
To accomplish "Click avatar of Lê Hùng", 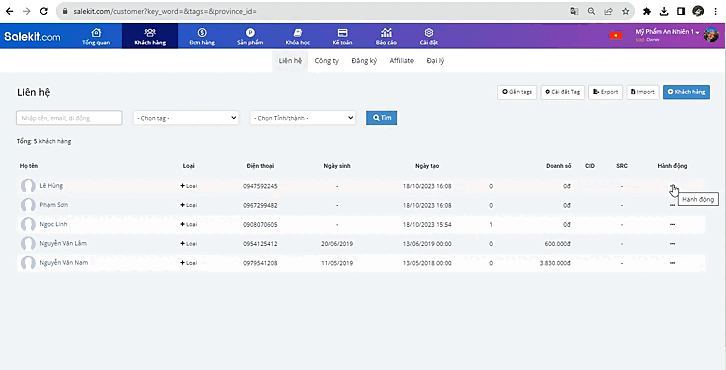I will pos(28,186).
